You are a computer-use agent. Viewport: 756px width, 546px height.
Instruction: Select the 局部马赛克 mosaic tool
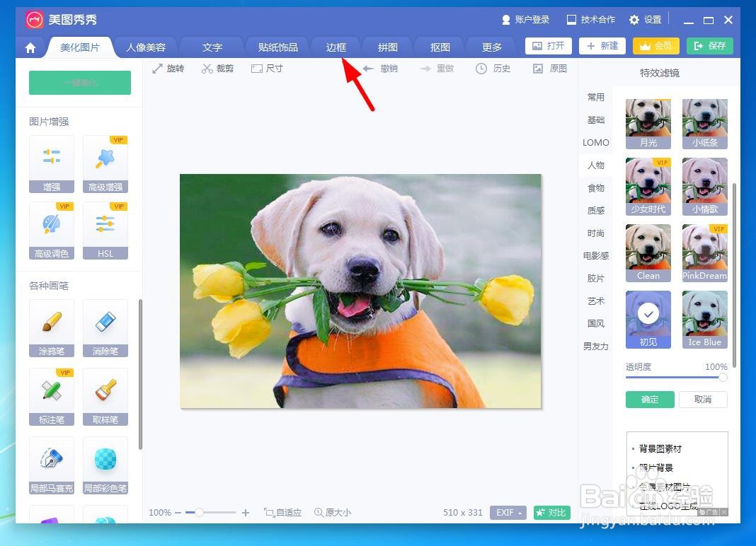[x=52, y=465]
